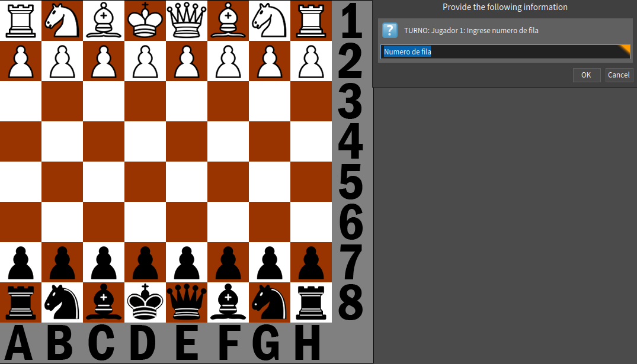Select the white queen on E1
The height and width of the screenshot is (364, 637).
(187, 20)
